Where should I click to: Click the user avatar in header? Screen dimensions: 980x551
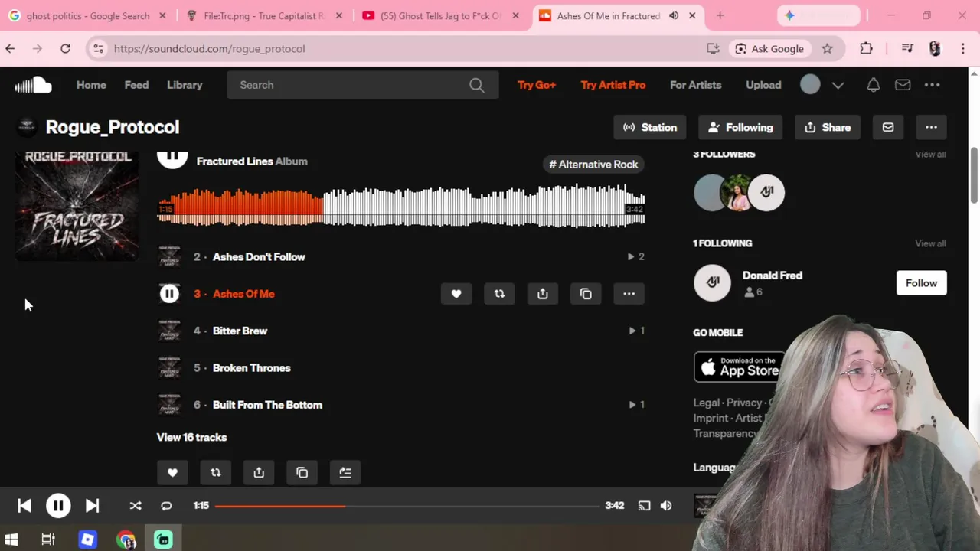click(810, 85)
